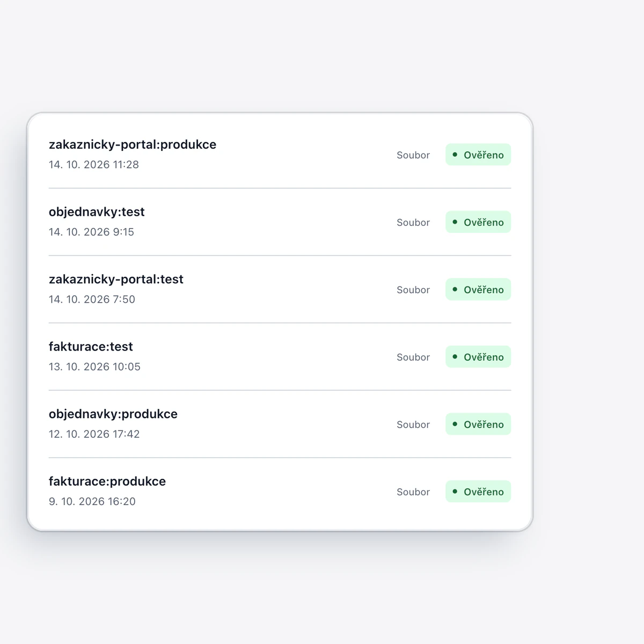Click the Ověřeno badge for zakaznicky-portal:test
This screenshot has width=644, height=644.
click(x=478, y=289)
